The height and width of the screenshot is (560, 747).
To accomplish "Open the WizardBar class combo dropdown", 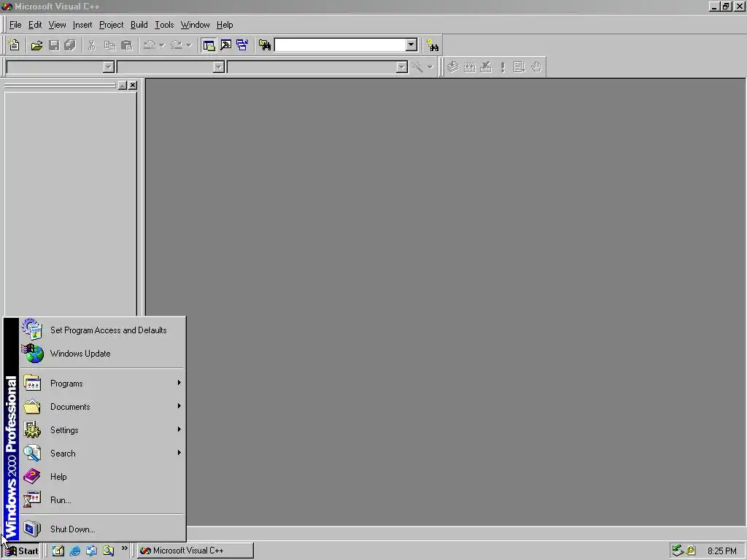I will 109,67.
